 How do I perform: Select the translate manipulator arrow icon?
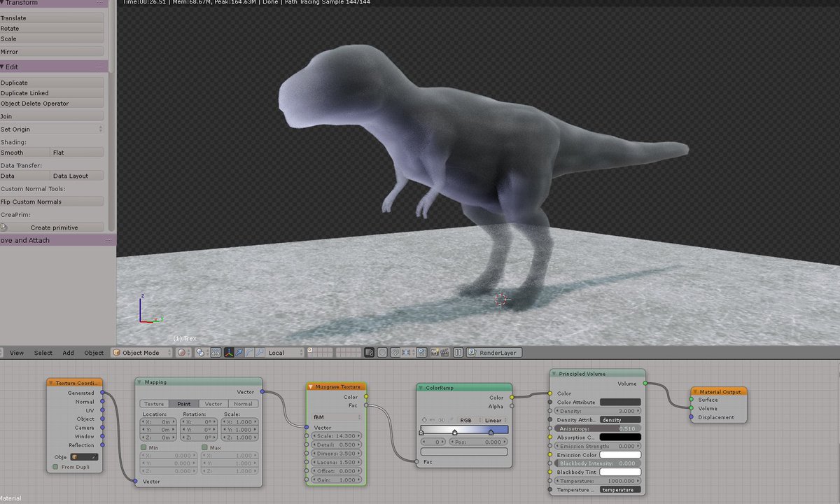tap(239, 353)
